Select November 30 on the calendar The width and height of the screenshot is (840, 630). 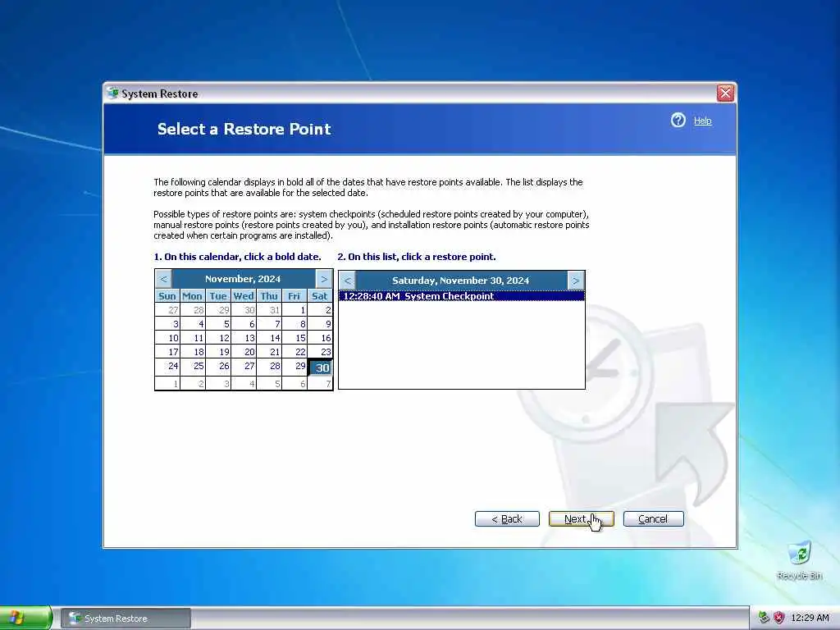click(x=321, y=367)
